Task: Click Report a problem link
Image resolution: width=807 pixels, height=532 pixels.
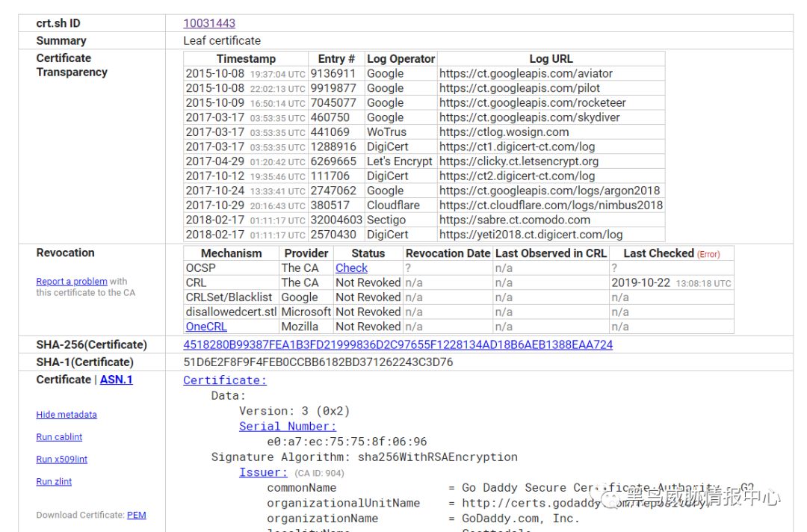Action: pyautogui.click(x=72, y=282)
